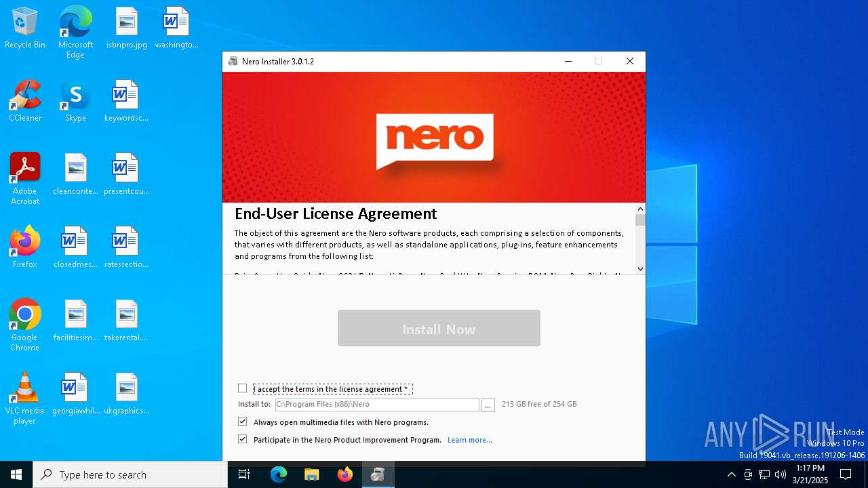Switch to Nero Installer taskbar button
868x488 pixels.
click(378, 474)
